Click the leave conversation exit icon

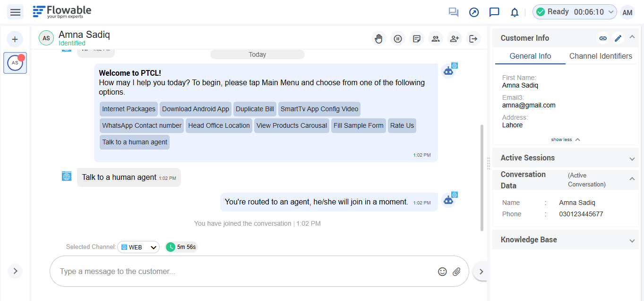pyautogui.click(x=473, y=39)
